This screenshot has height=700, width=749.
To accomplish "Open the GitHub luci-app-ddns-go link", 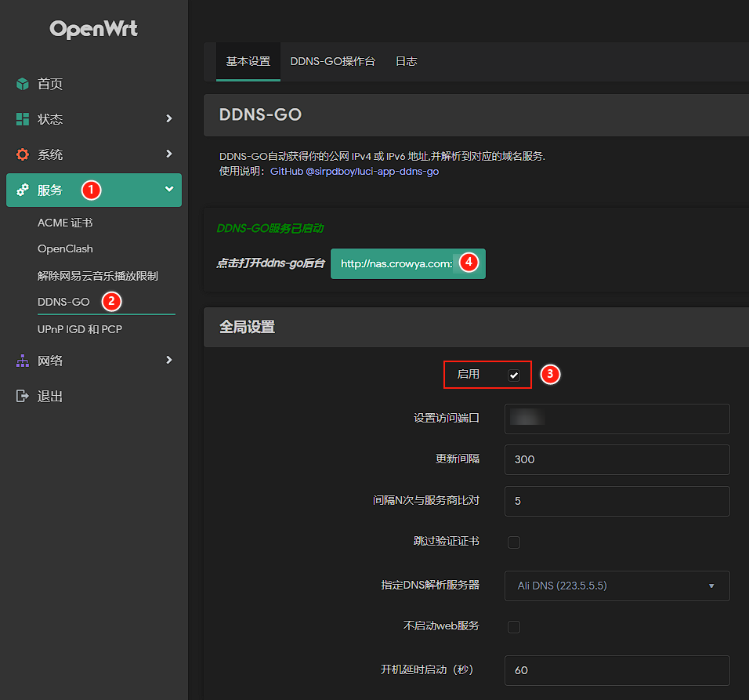I will (354, 171).
